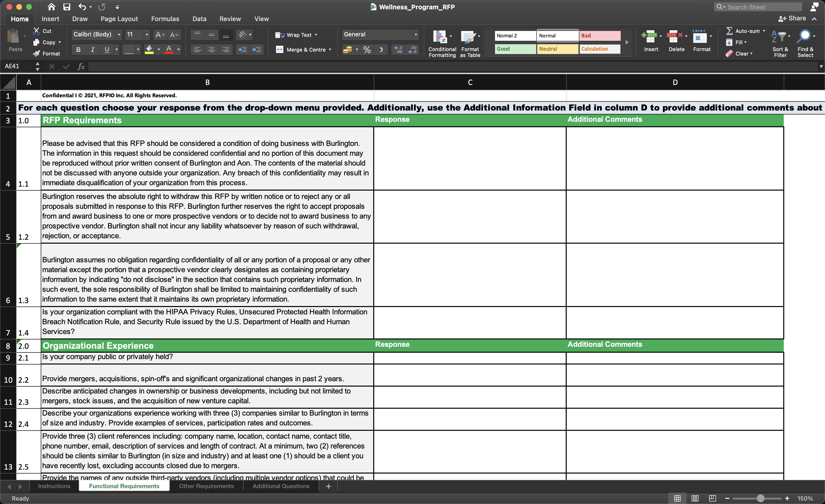
Task: Click the Percent style icon
Action: coord(367,50)
